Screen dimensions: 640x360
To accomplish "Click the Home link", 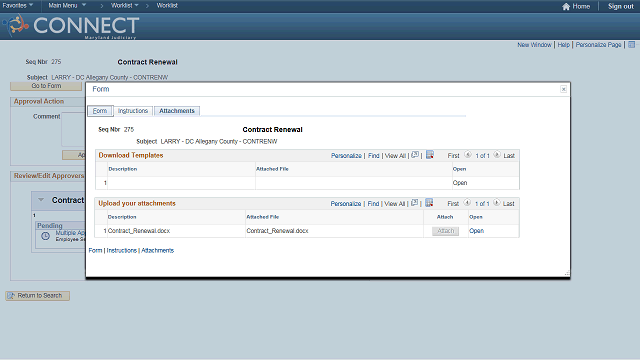I will point(581,6).
